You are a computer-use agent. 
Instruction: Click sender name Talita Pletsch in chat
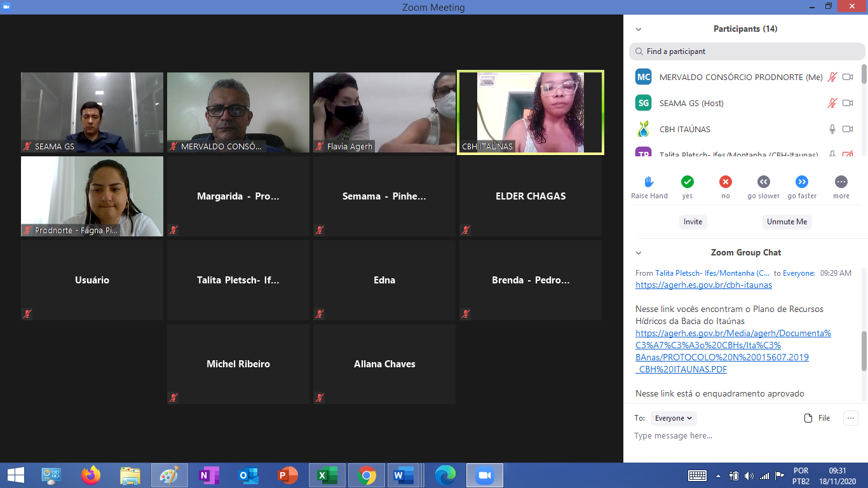713,273
